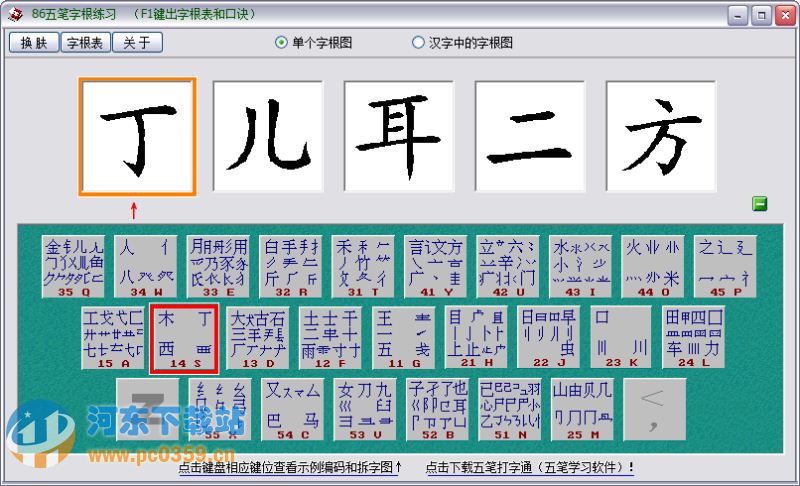Click the 54 C key
The height and width of the screenshot is (486, 800).
pos(293,410)
